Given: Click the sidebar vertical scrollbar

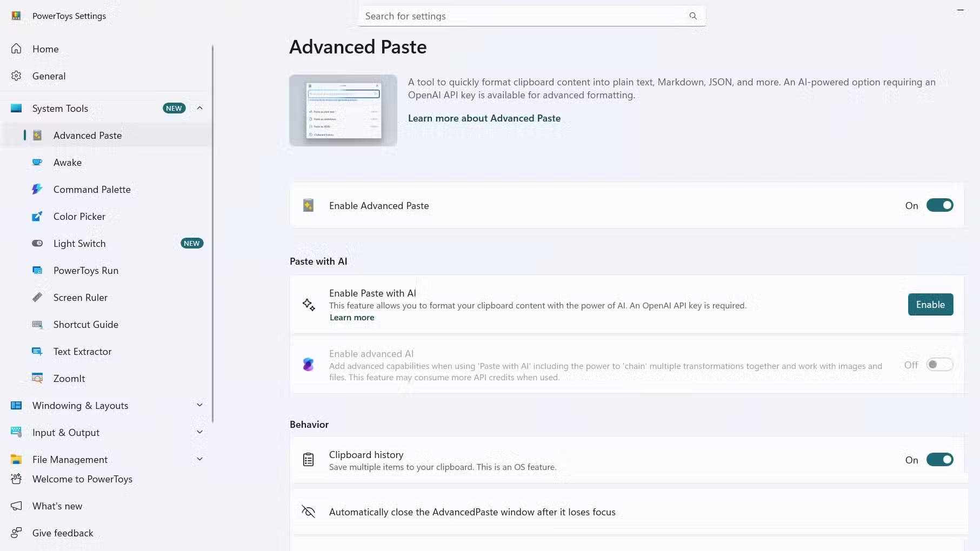Looking at the screenshot, I should click(x=212, y=233).
